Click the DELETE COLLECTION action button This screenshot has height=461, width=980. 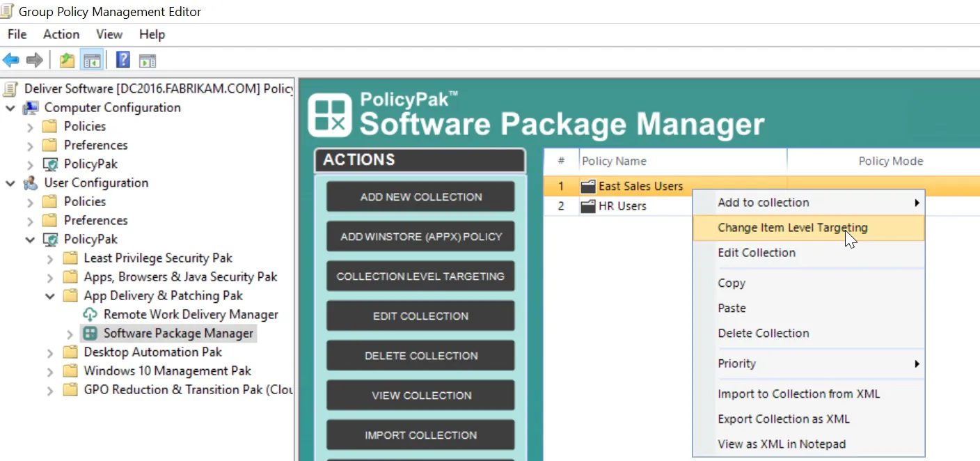421,356
